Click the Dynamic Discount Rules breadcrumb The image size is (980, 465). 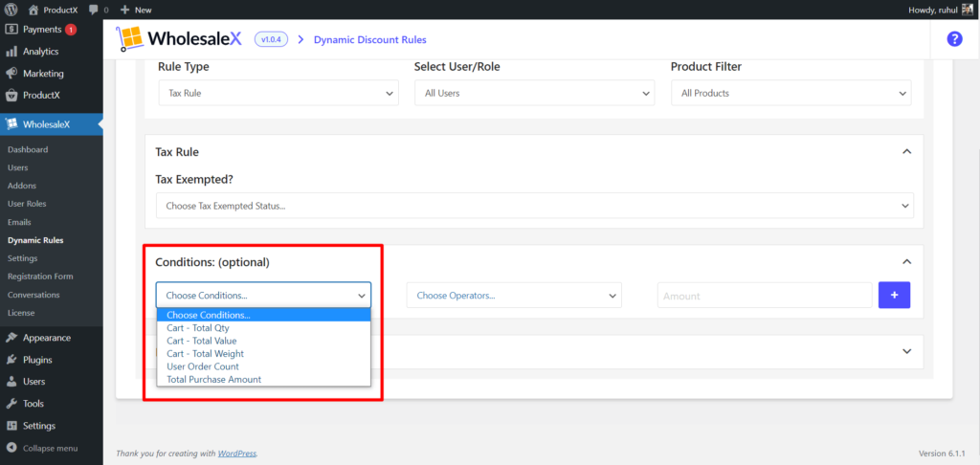[x=370, y=39]
